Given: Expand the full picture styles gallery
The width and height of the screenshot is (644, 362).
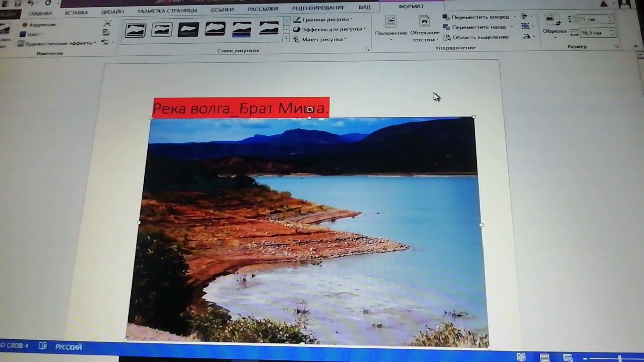Looking at the screenshot, I should [287, 38].
